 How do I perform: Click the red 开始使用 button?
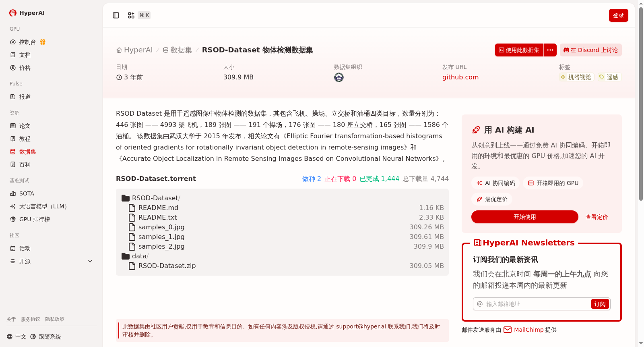click(x=525, y=217)
